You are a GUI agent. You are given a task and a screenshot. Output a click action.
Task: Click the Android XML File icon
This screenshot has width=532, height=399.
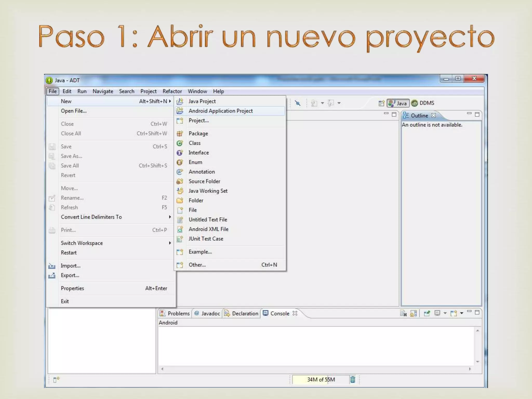pyautogui.click(x=180, y=229)
